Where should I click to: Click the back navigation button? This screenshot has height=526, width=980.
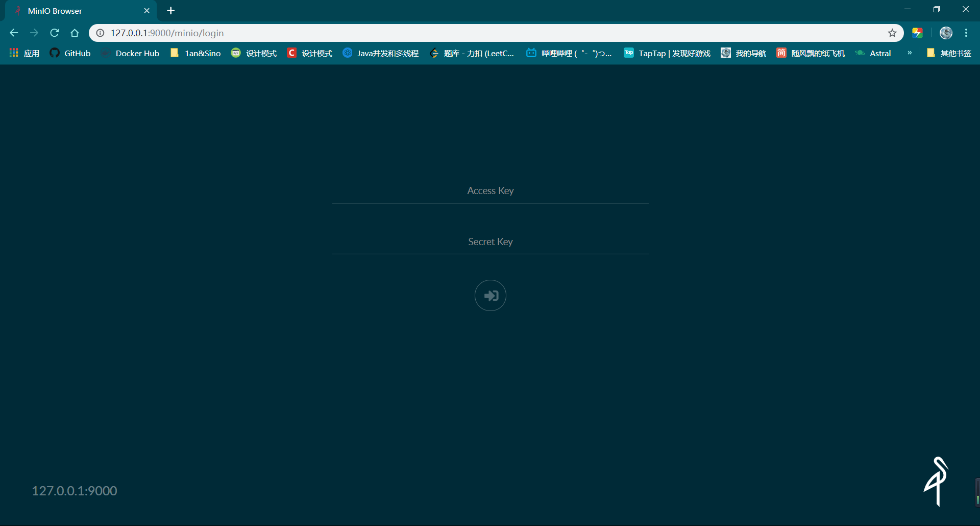pyautogui.click(x=14, y=32)
